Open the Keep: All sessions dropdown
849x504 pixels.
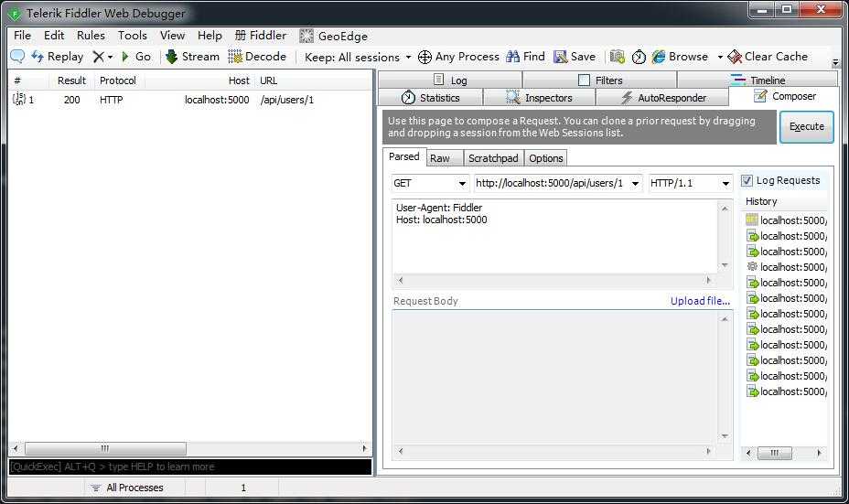tap(358, 57)
